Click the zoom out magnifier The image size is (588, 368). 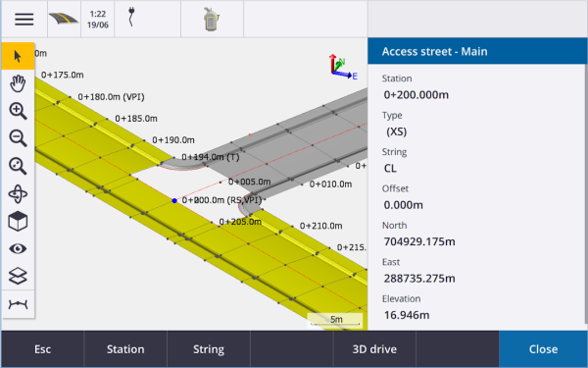click(x=18, y=138)
